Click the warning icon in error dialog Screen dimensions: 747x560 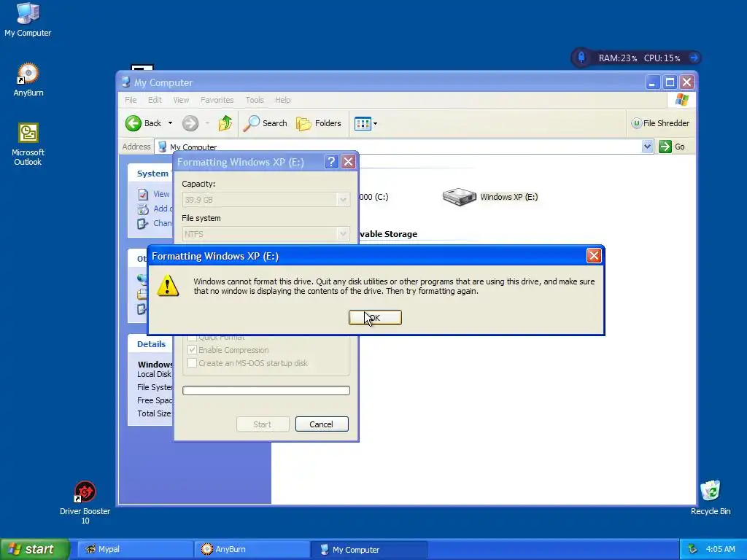click(168, 286)
